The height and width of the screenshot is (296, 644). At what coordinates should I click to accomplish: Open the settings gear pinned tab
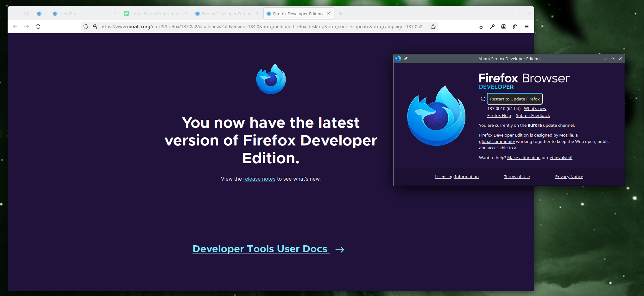coord(27,13)
